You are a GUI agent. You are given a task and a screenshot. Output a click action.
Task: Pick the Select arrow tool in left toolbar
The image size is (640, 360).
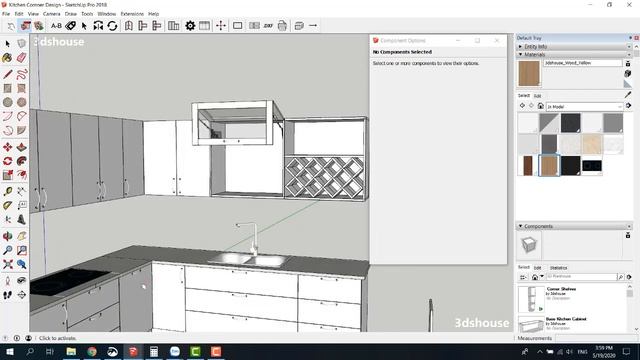(7, 43)
